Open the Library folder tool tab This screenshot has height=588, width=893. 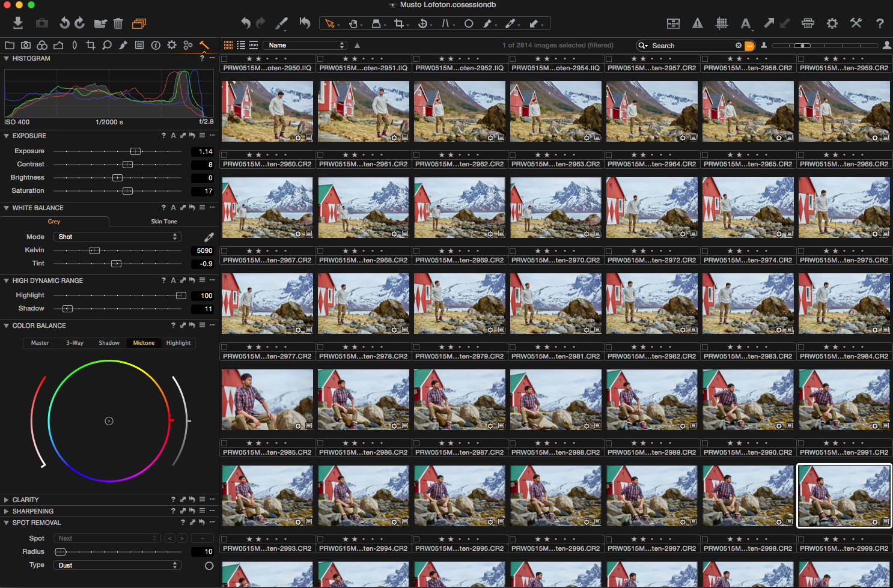pos(10,45)
